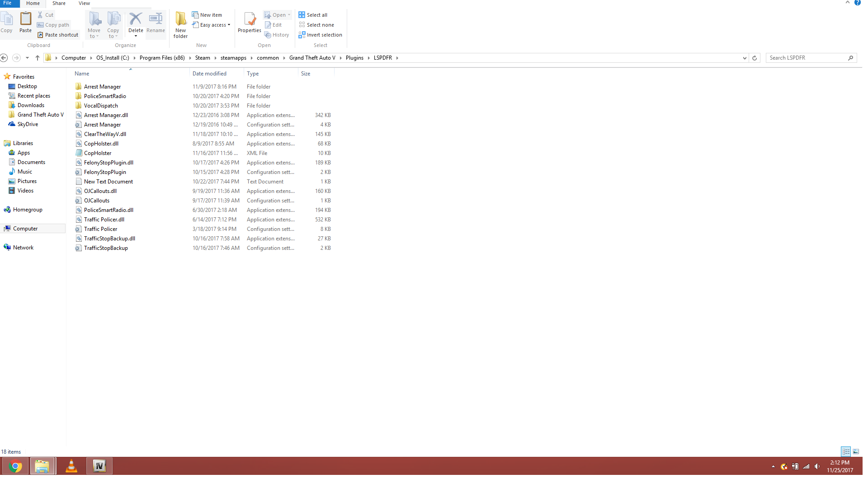Navigate up one folder level arrow
Image resolution: width=868 pixels, height=488 pixels.
pos(38,58)
